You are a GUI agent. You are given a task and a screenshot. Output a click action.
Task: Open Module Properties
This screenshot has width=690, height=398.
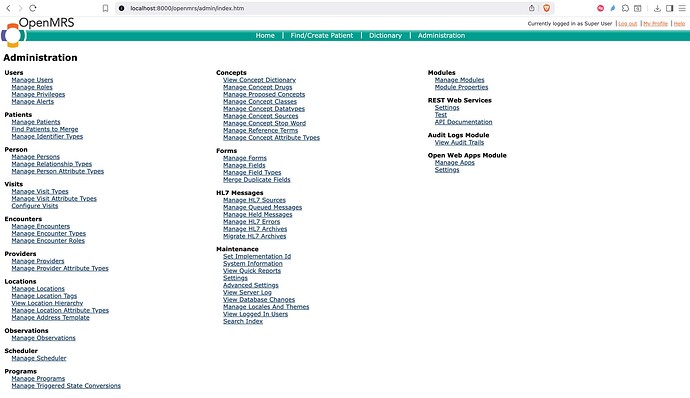[461, 87]
